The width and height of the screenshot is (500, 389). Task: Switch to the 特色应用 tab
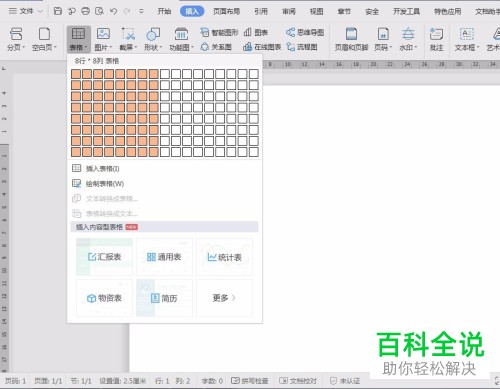[x=448, y=11]
